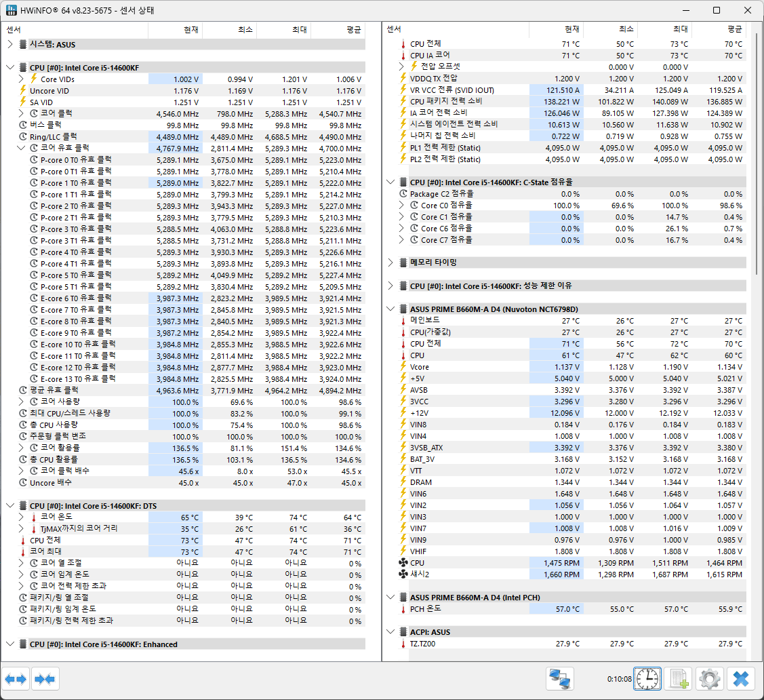Click the CPU fan icon row
The image size is (764, 700).
point(403,563)
